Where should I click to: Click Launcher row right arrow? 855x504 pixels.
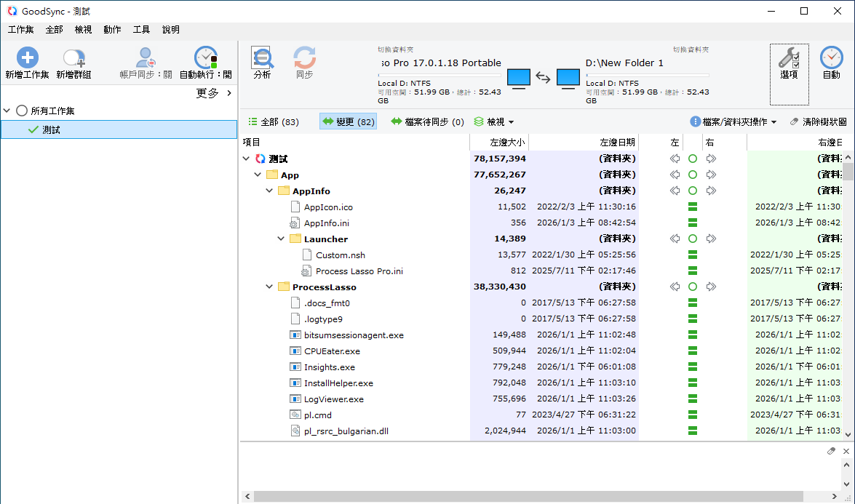tap(711, 239)
